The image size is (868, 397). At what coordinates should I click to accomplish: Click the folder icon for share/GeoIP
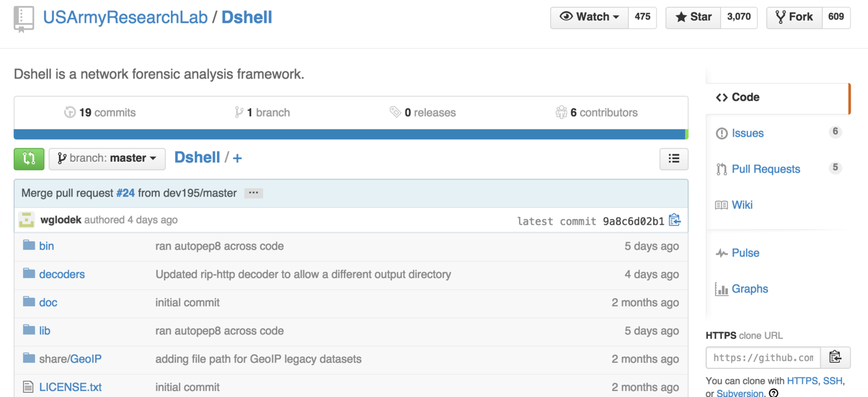(29, 358)
